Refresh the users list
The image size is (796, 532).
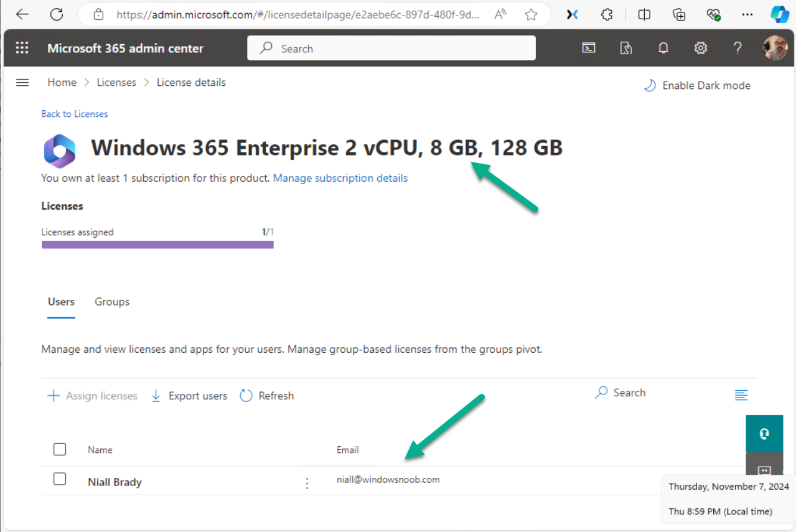(267, 396)
